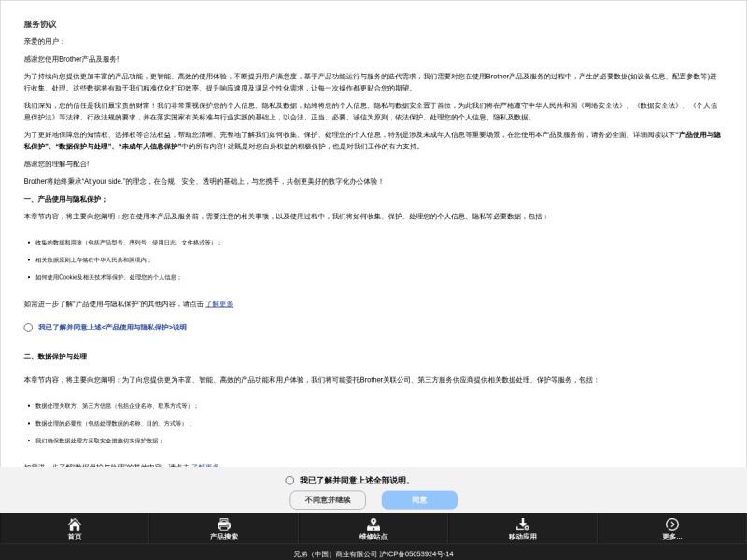Click the footer text 沪ICP备05053924号-14
The width and height of the screenshot is (747, 560).
416,553
